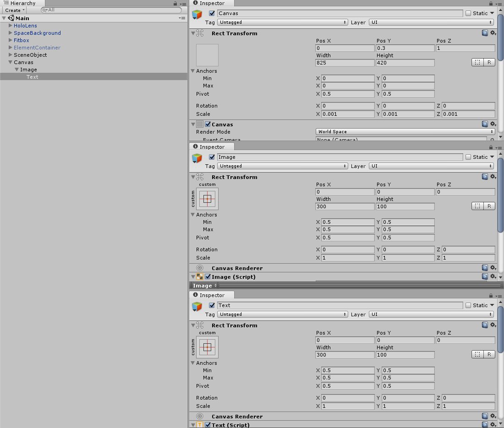Open help for Canvas object's Rect Transform
Image resolution: width=504 pixels, height=428 pixels.
(x=485, y=33)
